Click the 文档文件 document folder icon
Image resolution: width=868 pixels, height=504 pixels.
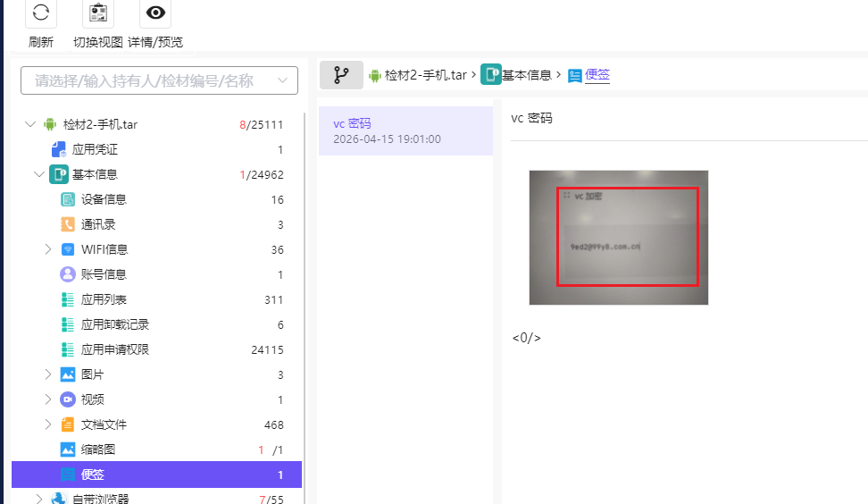tap(68, 424)
